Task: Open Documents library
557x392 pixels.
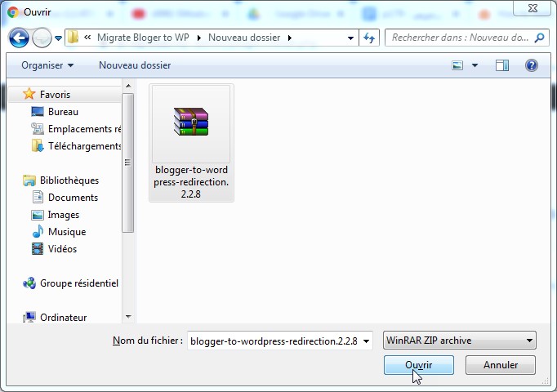Action: click(x=73, y=198)
